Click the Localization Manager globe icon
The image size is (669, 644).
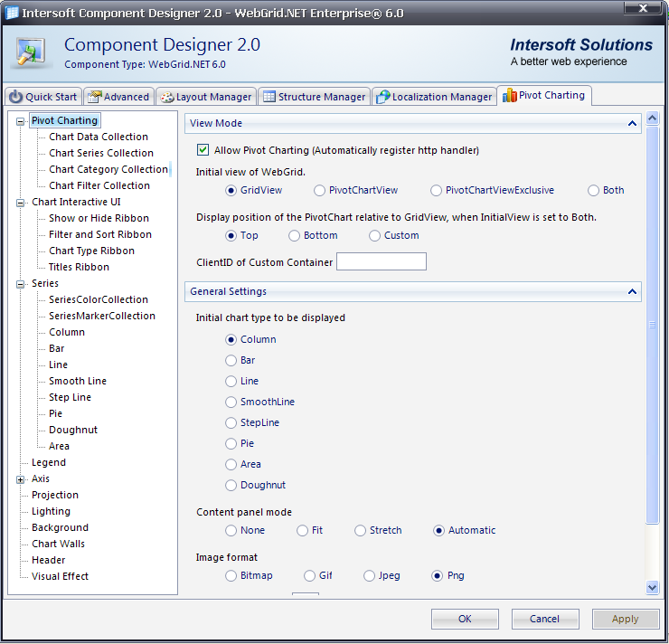point(383,97)
